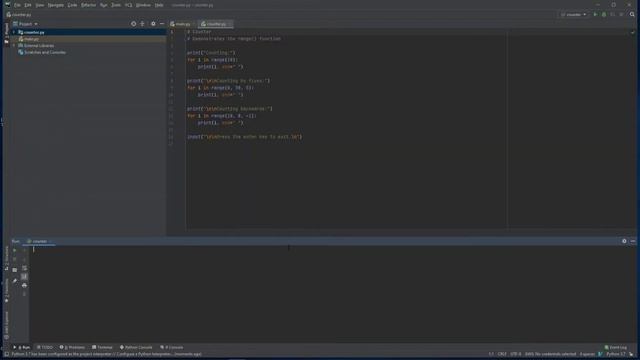The width and height of the screenshot is (640, 360).
Task: Hide the Run panel with minus icon
Action: (633, 241)
